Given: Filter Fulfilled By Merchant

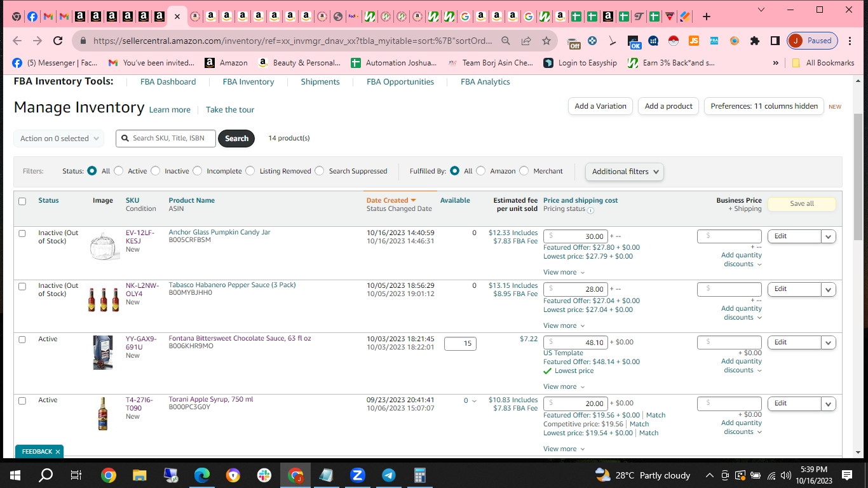Looking at the screenshot, I should (x=524, y=171).
